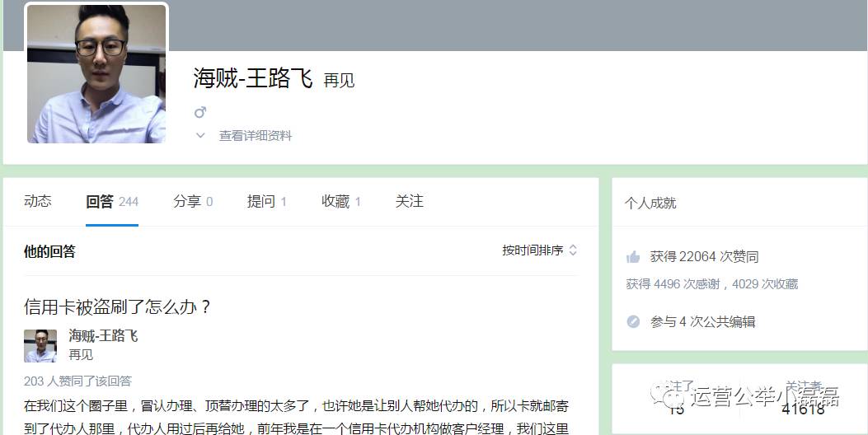Open the 收藏 tab

point(341,202)
